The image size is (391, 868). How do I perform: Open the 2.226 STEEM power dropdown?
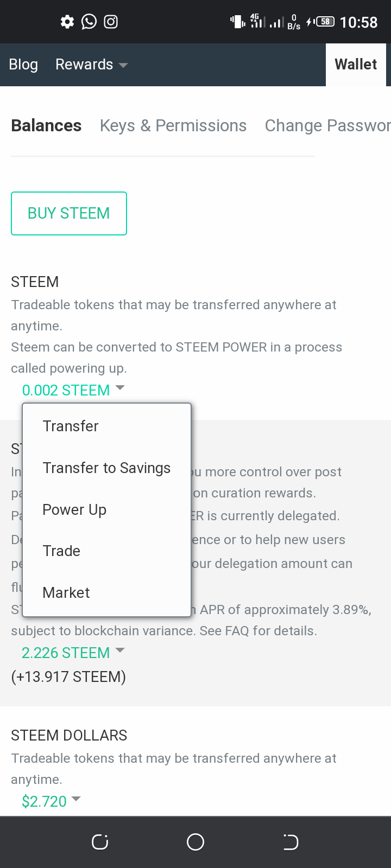point(73,653)
